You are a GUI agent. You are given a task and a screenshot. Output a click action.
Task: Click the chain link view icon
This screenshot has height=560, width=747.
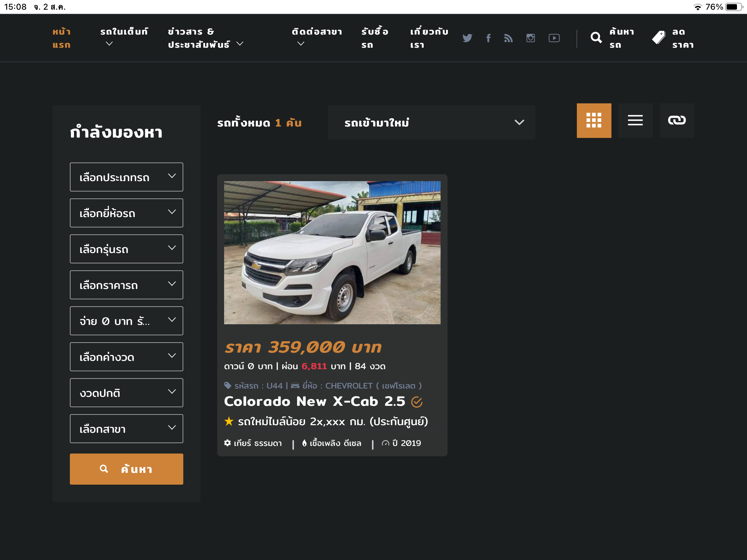pos(677,120)
